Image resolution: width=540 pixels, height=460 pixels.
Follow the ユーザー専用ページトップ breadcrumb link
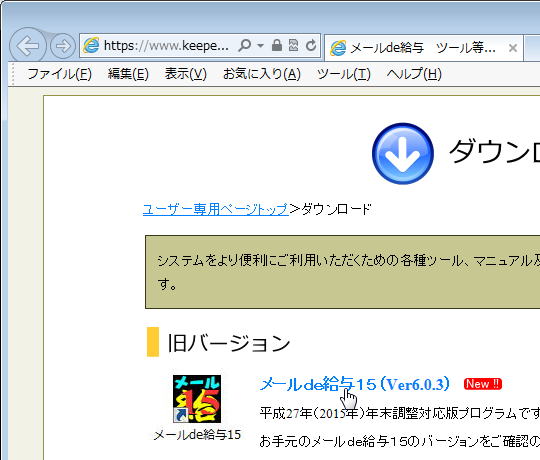[216, 209]
